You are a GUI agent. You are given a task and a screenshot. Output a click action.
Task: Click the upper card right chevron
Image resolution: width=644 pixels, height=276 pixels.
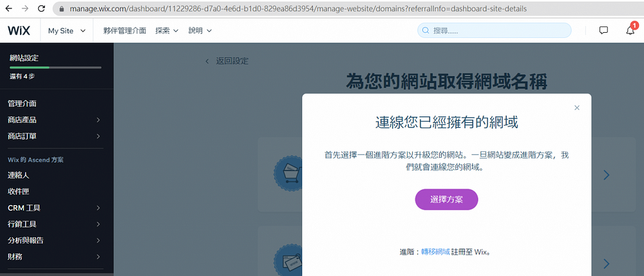click(607, 176)
